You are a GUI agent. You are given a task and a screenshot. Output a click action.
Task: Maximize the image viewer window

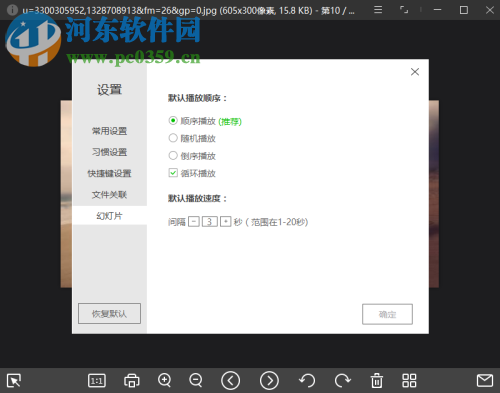tap(464, 10)
